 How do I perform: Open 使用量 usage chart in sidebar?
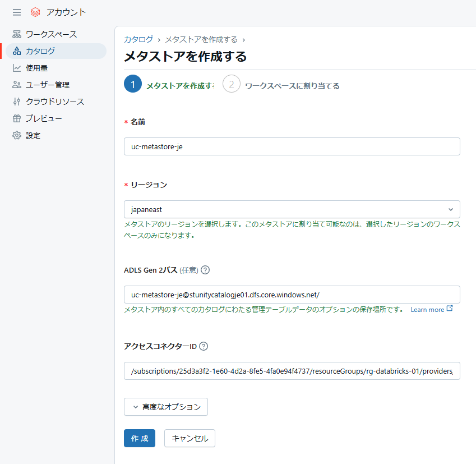click(x=36, y=68)
